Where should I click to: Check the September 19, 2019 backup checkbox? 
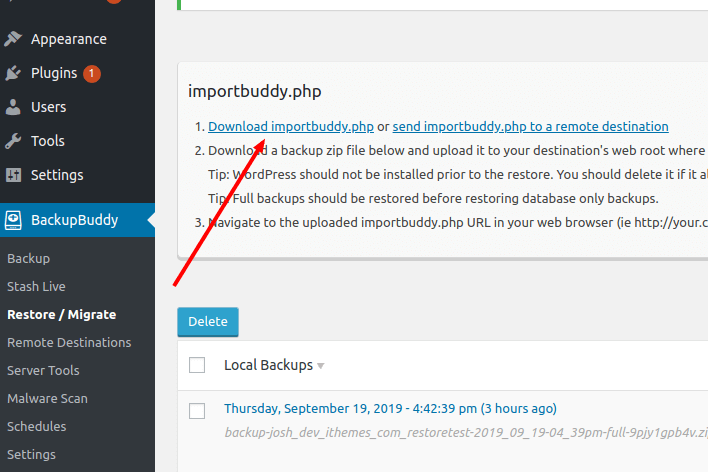(x=197, y=411)
